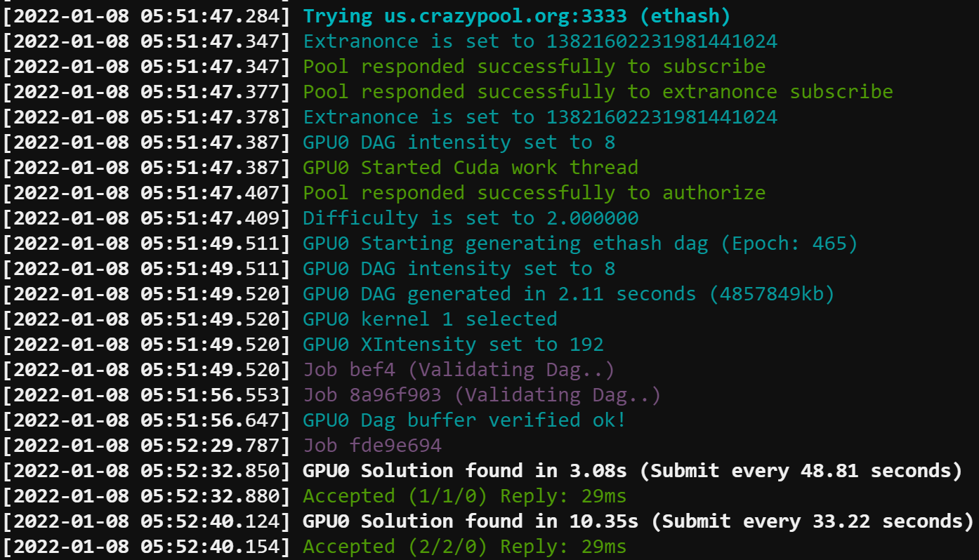Select the Job 8a96f903 log line
Image resolution: width=979 pixels, height=560 pixels.
[480, 394]
